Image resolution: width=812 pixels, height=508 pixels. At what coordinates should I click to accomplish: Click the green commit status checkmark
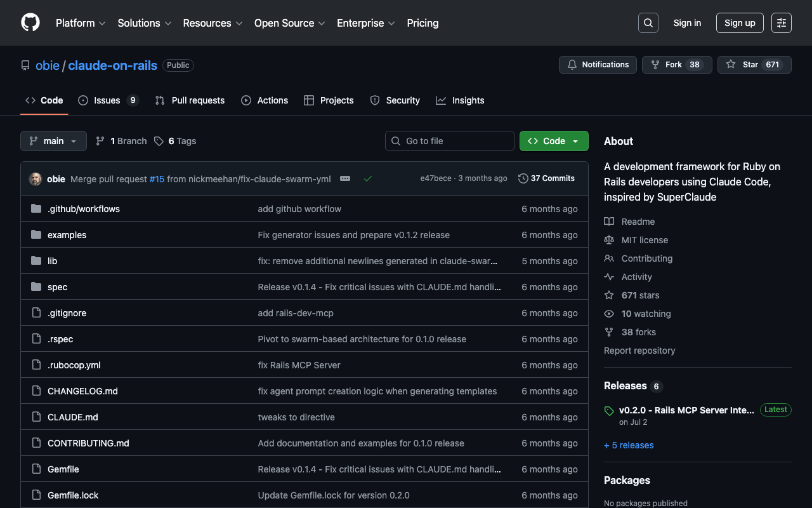[367, 179]
